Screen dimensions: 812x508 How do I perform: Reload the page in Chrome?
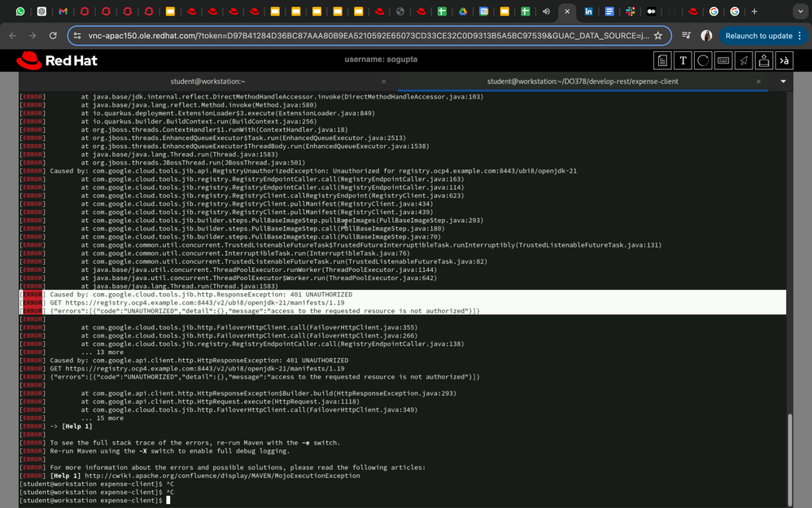click(x=53, y=36)
